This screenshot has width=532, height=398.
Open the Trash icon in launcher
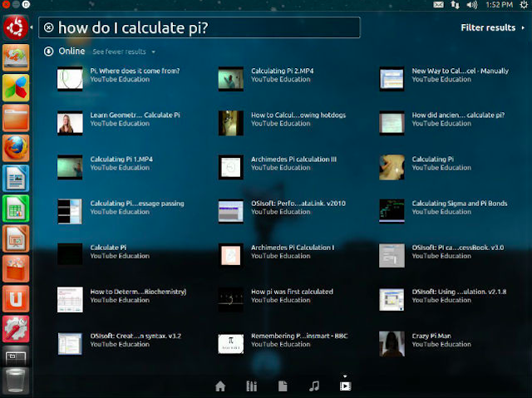pyautogui.click(x=16, y=381)
